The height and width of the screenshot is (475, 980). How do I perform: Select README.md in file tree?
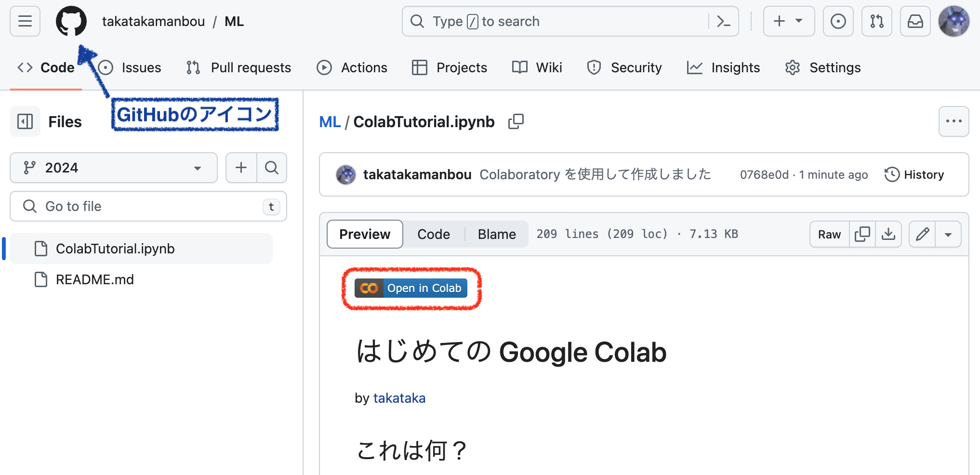tap(141, 279)
